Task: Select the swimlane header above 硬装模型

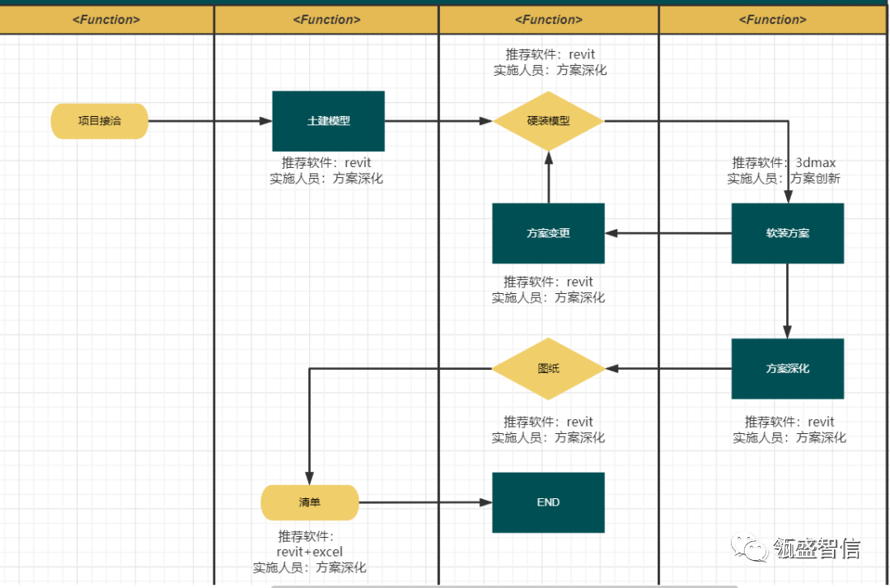Action: pos(549,20)
